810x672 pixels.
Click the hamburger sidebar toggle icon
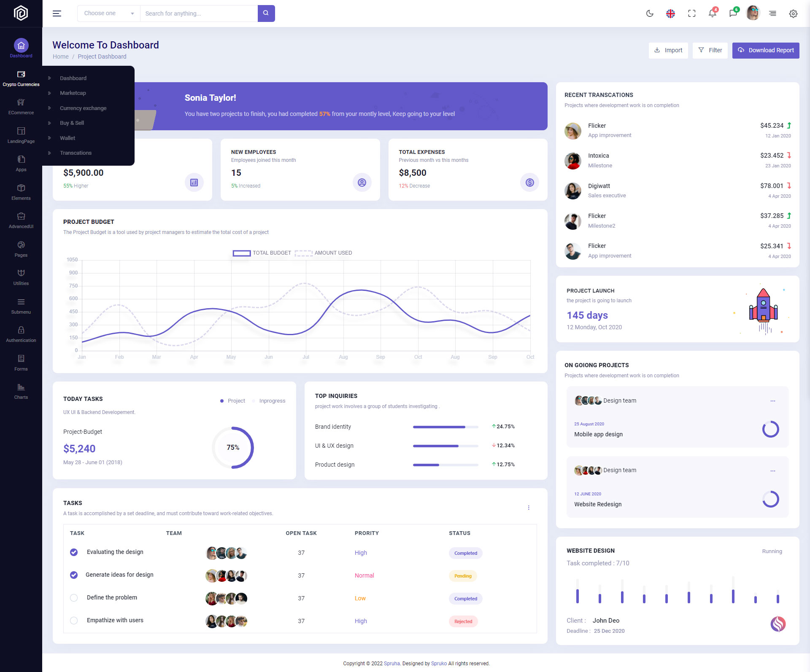57,13
